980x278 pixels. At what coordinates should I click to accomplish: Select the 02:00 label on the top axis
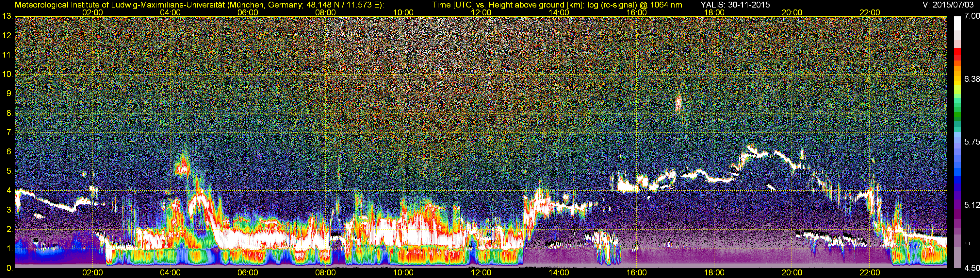point(93,12)
